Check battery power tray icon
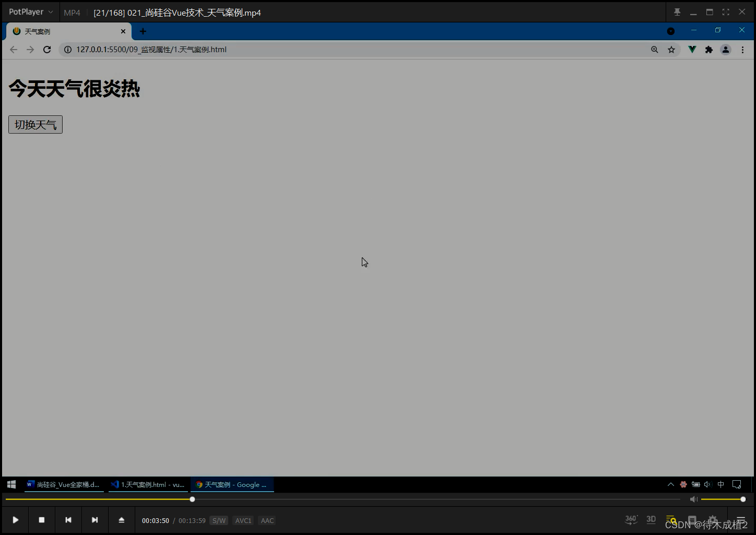The image size is (756, 535). click(x=696, y=484)
